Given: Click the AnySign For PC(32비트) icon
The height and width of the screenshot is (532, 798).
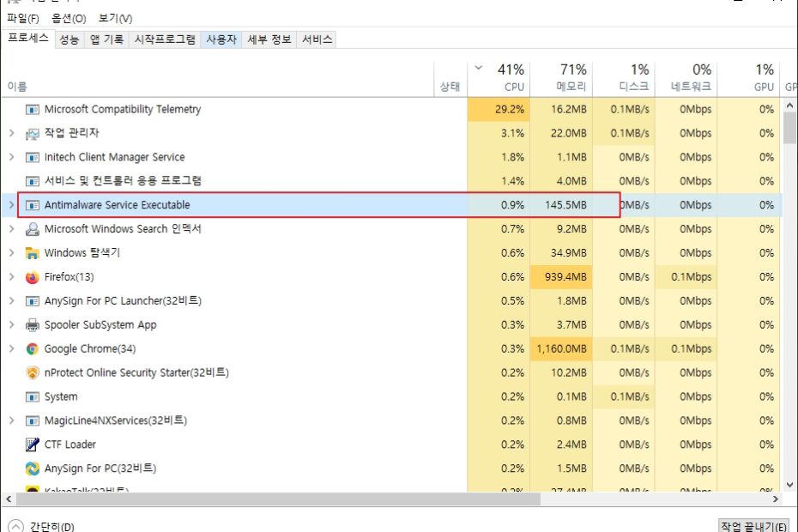Looking at the screenshot, I should coord(32,469).
